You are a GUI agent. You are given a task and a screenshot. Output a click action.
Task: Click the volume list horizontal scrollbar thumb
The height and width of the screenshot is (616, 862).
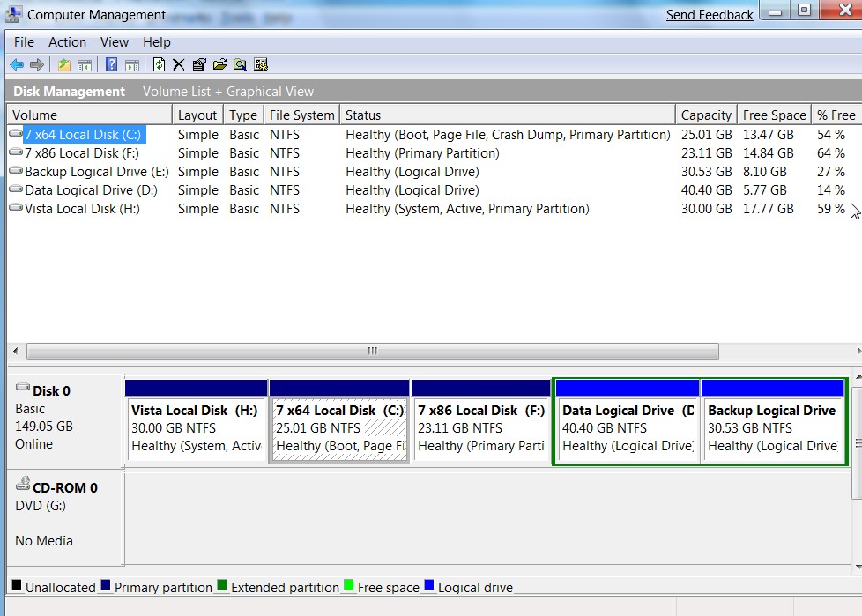373,351
